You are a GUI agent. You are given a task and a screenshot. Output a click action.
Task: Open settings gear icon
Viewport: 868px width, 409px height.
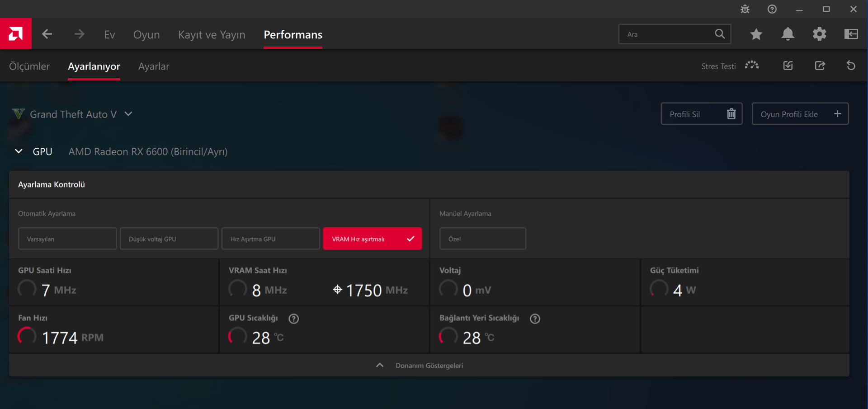tap(820, 34)
